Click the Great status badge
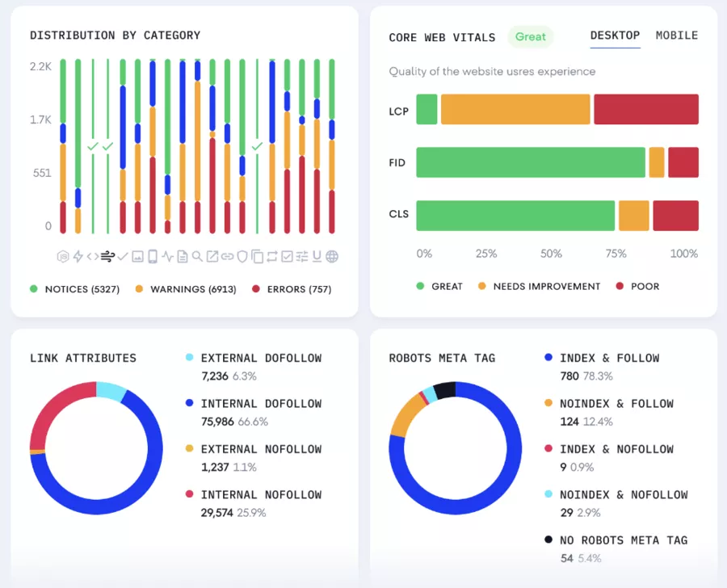The height and width of the screenshot is (588, 727). (x=531, y=37)
